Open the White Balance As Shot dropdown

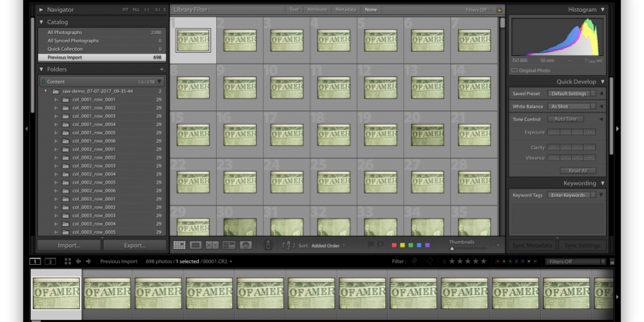pyautogui.click(x=572, y=106)
